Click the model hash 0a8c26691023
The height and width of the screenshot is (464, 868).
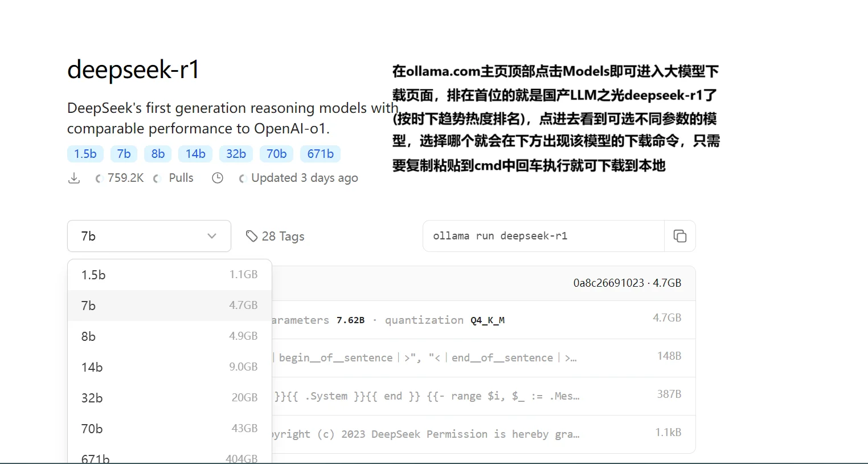pyautogui.click(x=608, y=283)
